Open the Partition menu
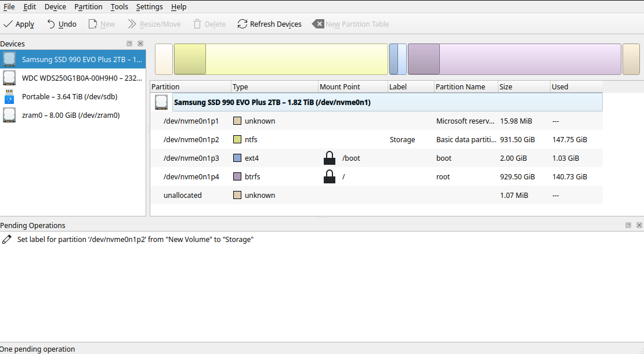 click(88, 7)
